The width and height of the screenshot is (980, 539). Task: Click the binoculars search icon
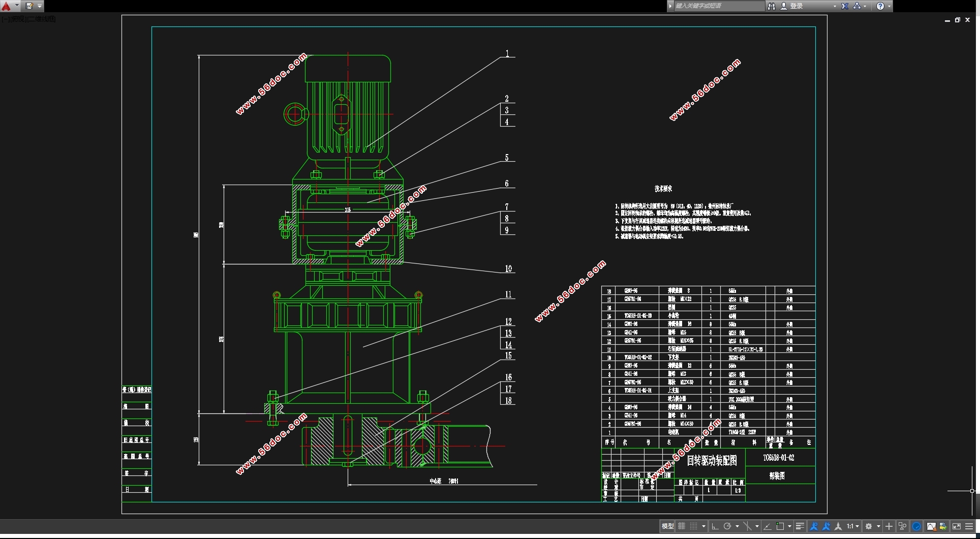771,6
